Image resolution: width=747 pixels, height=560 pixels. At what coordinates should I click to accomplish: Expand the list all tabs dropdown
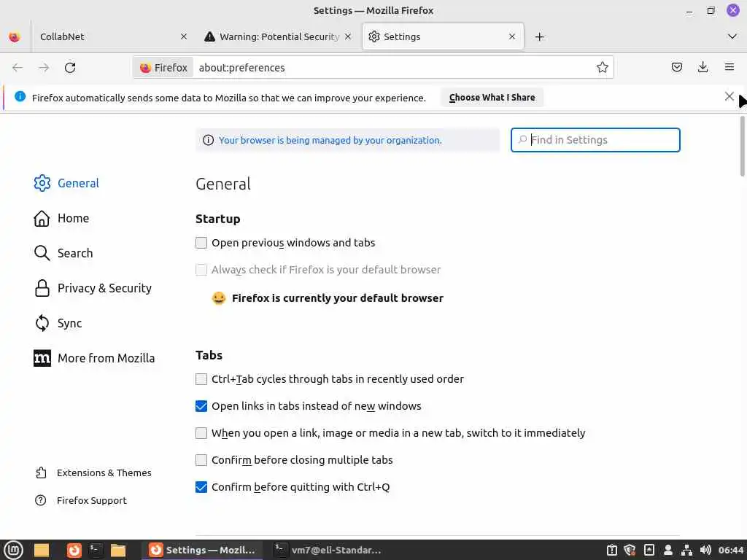(x=732, y=36)
